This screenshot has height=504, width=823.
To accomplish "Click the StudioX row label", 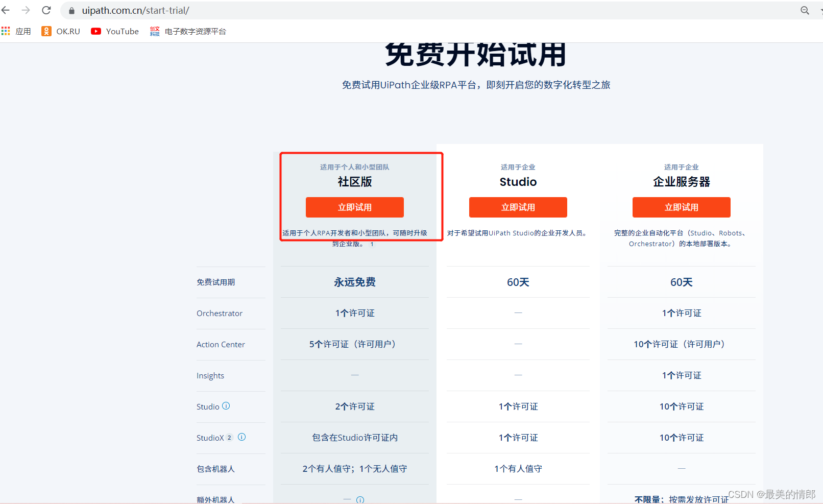I will [210, 438].
